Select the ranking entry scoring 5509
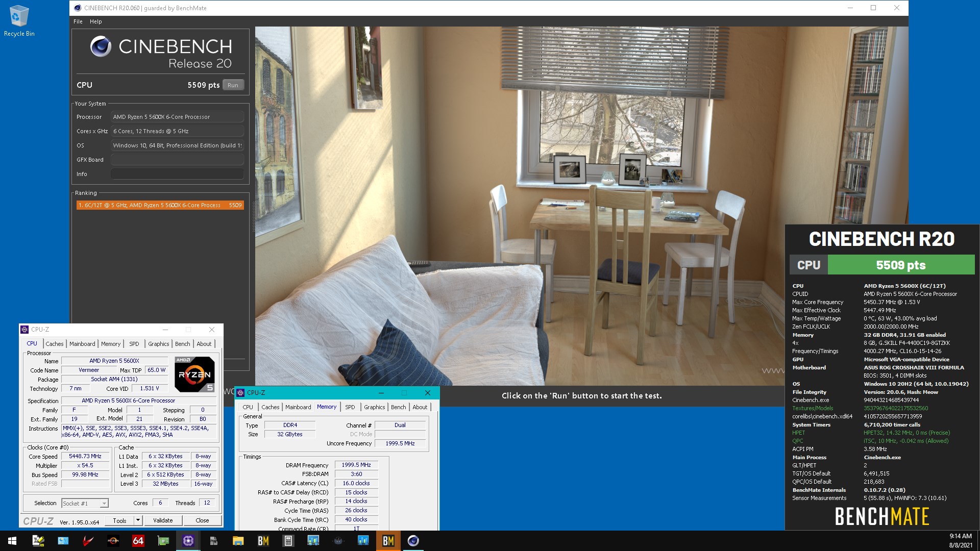 [x=160, y=205]
